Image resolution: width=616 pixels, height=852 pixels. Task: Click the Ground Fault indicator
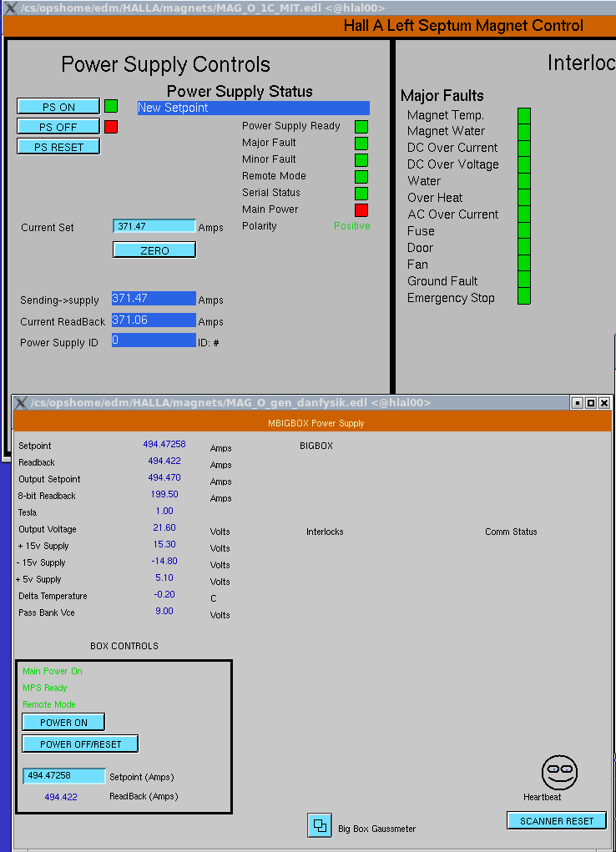click(524, 280)
